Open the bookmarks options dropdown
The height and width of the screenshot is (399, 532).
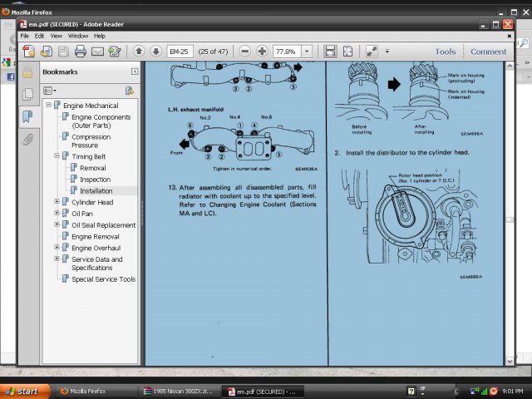coord(49,90)
